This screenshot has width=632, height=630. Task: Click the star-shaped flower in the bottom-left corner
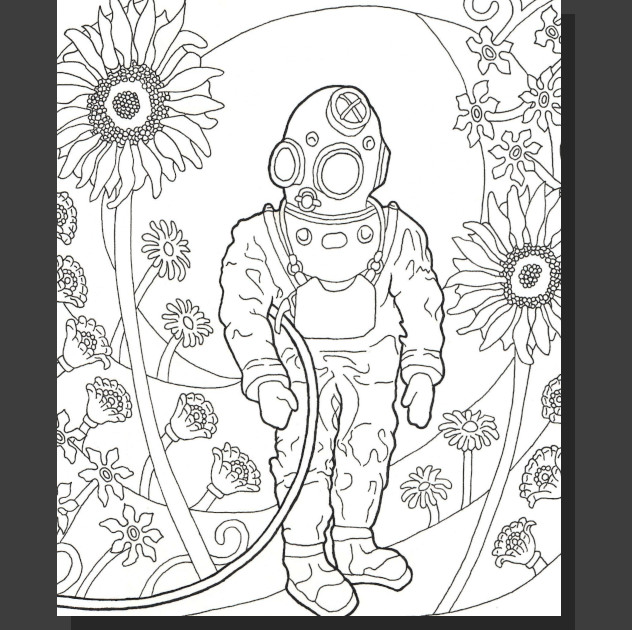coord(131,531)
